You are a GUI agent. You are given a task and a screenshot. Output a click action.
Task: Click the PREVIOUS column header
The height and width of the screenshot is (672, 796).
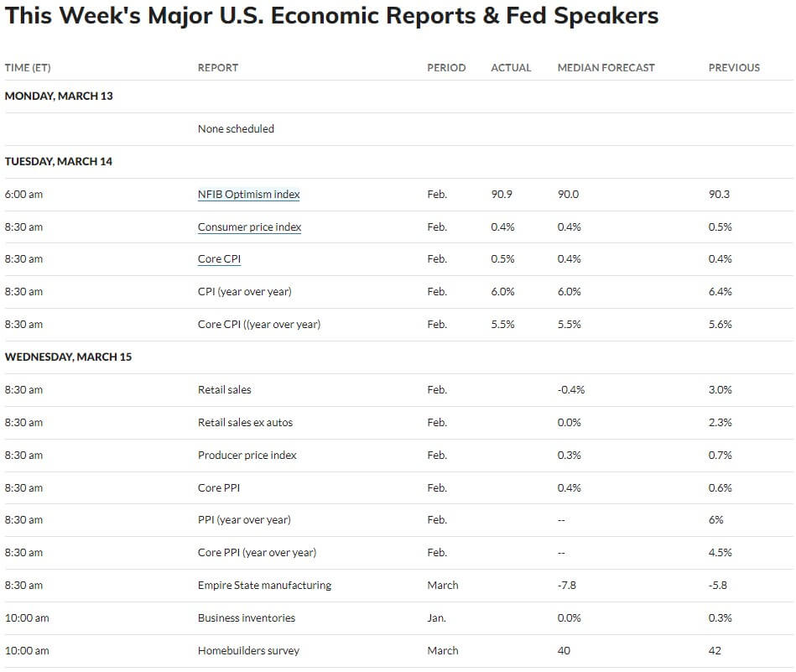click(x=734, y=68)
